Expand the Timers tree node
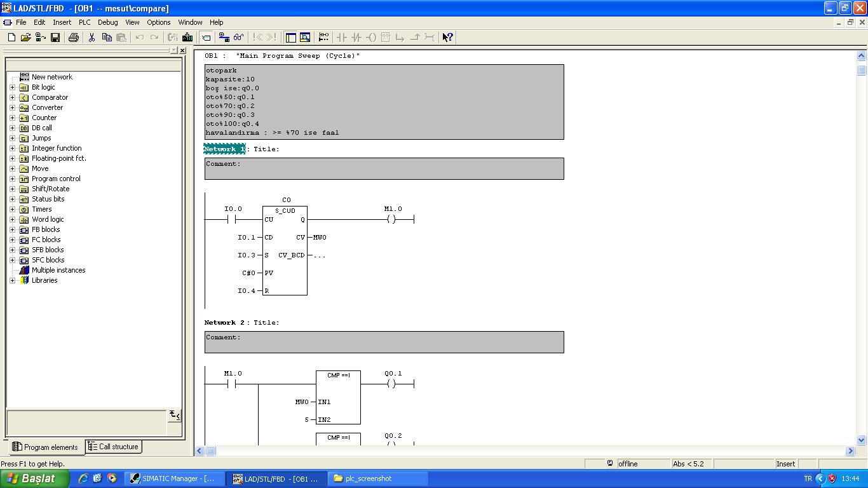Screen dimensions: 868x488 (12, 209)
